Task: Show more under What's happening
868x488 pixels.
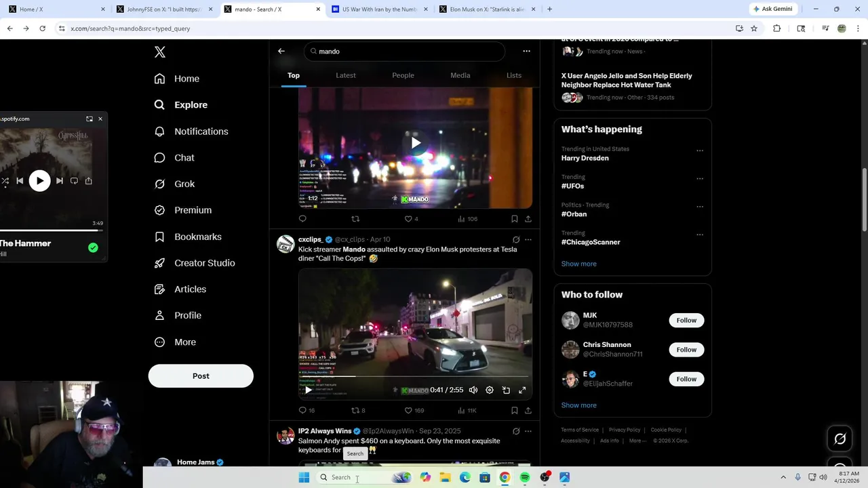Action: [579, 264]
